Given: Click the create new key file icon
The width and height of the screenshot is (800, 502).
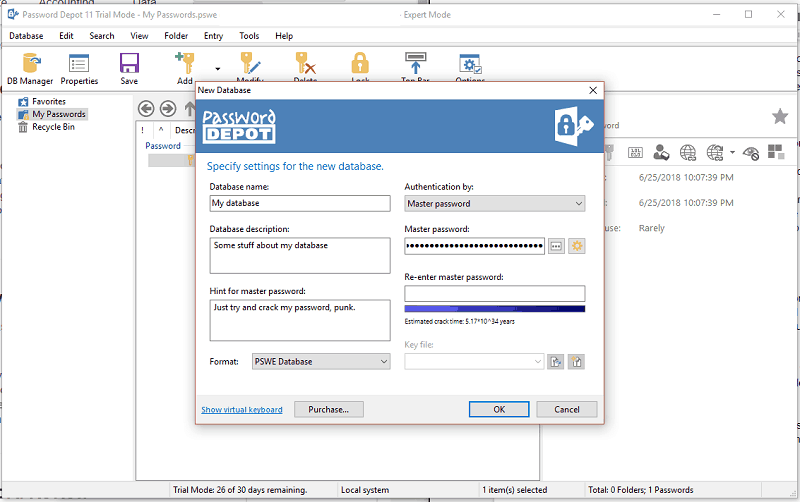Looking at the screenshot, I should tap(577, 362).
